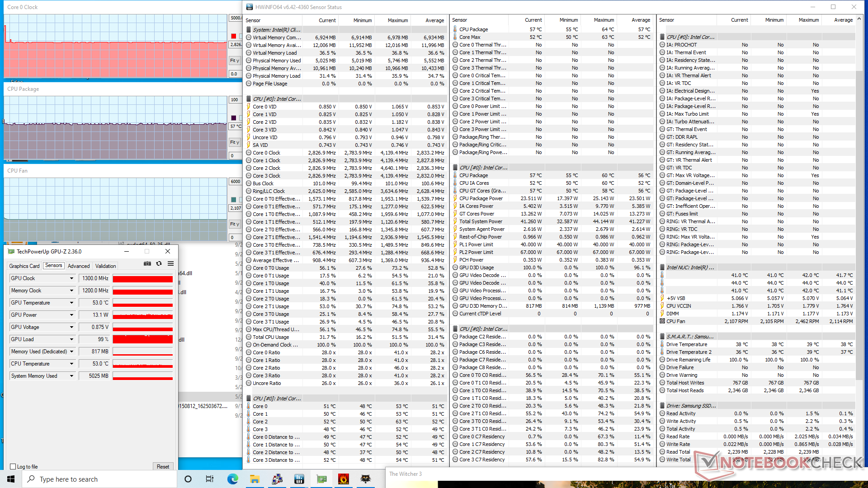Click first panel Average column header
Image resolution: width=868 pixels, height=488 pixels.
coord(429,20)
